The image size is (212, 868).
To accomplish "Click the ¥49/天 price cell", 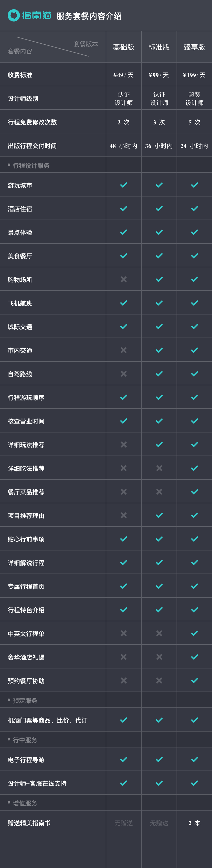I will click(123, 75).
